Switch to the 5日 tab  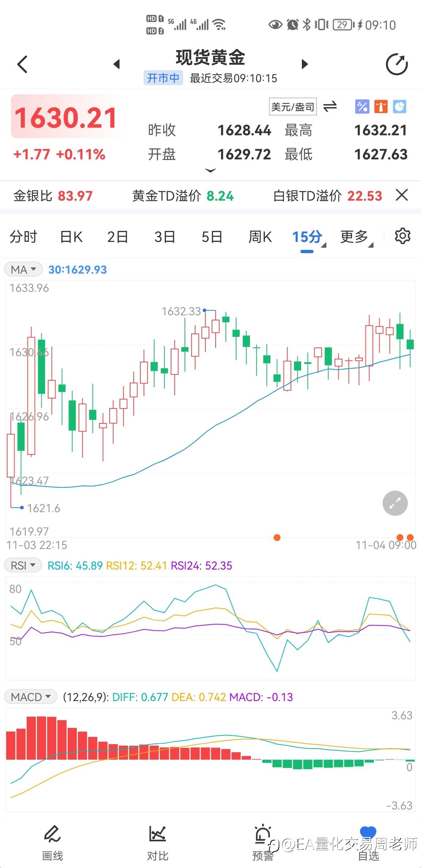point(212,237)
